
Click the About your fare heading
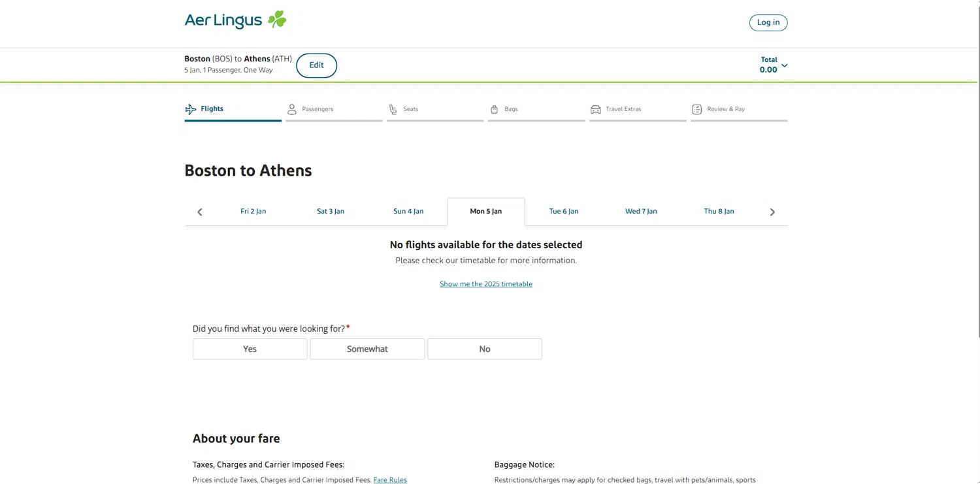click(237, 439)
